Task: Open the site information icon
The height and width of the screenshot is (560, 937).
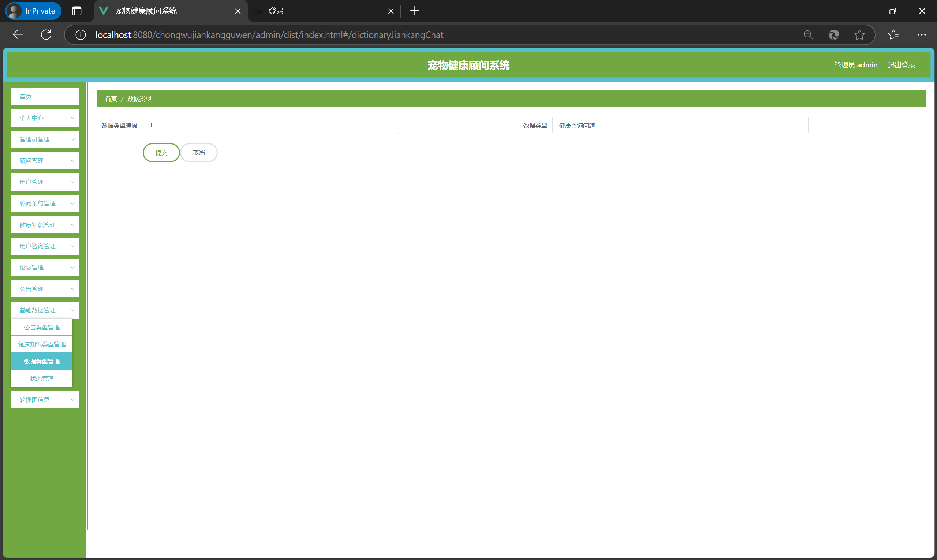Action: [81, 35]
